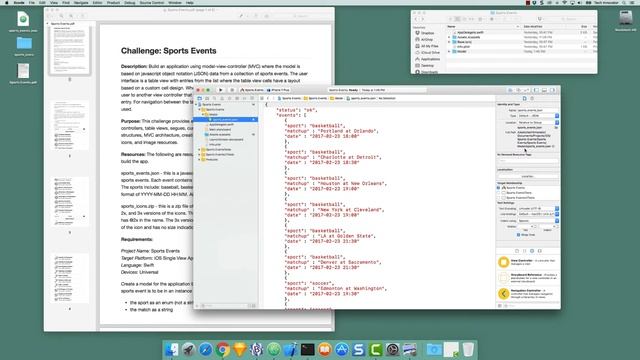
Task: Open the Finder icon in the Dock
Action: [x=171, y=349]
